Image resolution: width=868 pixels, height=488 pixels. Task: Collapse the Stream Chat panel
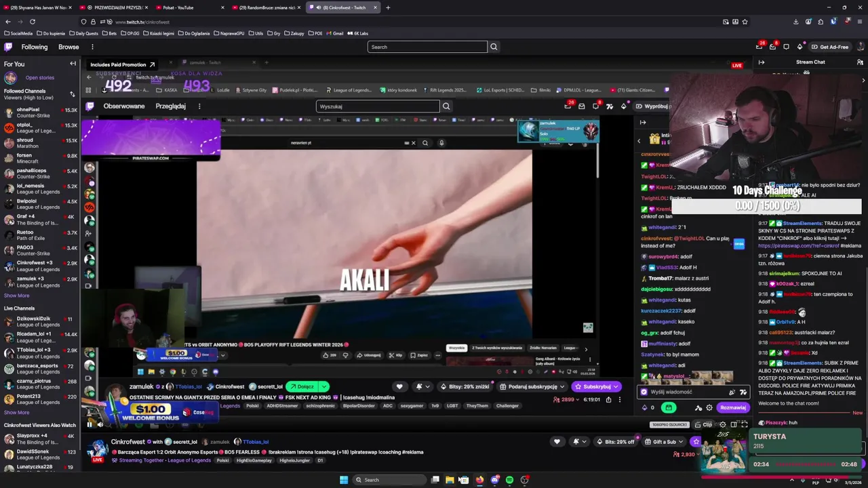[x=761, y=62]
